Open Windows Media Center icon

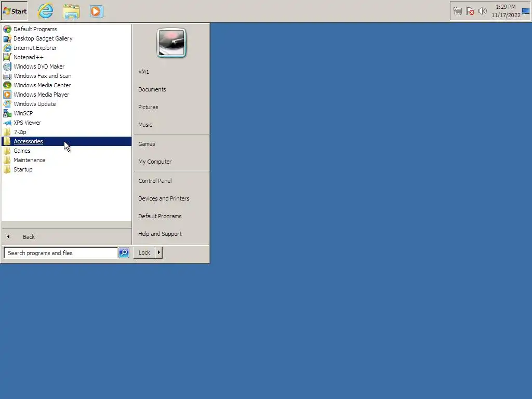point(7,85)
